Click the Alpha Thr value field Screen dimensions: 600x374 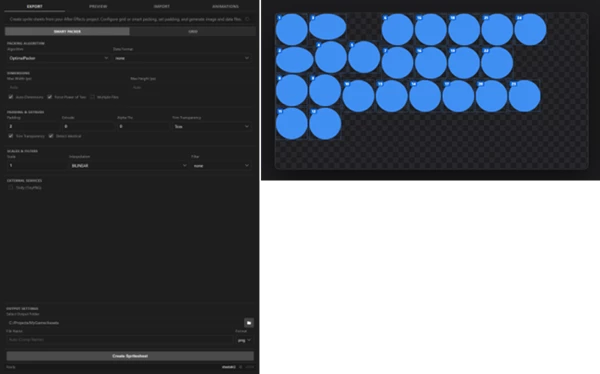coord(143,126)
